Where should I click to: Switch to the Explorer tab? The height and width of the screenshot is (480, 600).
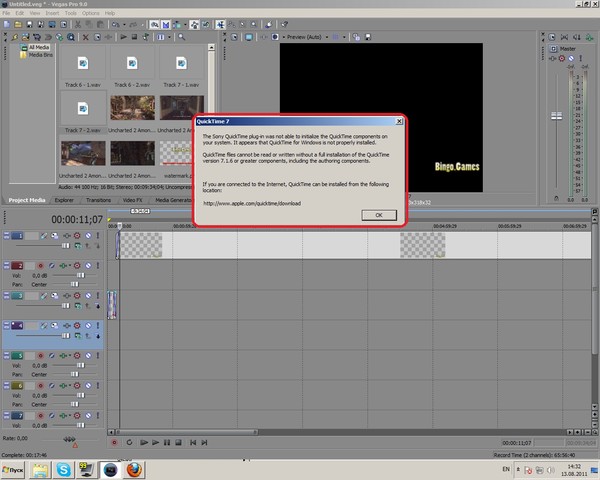[x=64, y=200]
